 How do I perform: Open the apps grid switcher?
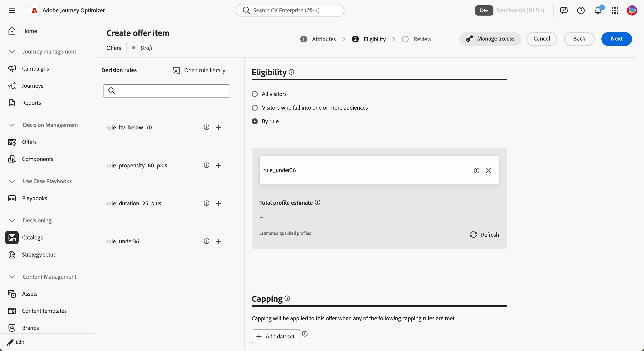click(x=615, y=10)
